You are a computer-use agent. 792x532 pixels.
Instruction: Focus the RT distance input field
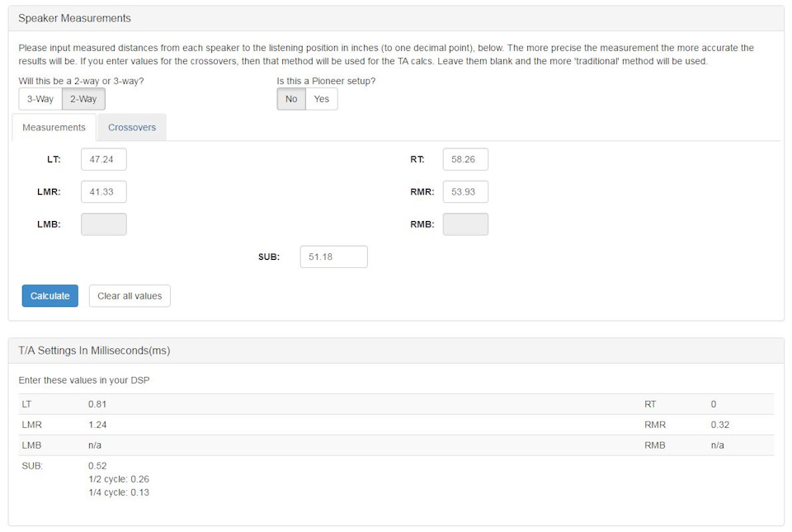[x=465, y=159]
